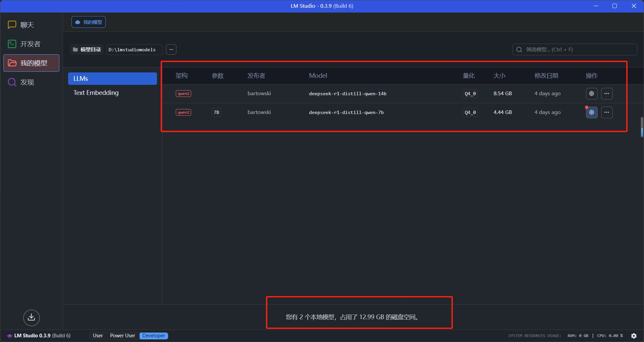
Task: Click the RAM usage readout
Action: pyautogui.click(x=578, y=336)
